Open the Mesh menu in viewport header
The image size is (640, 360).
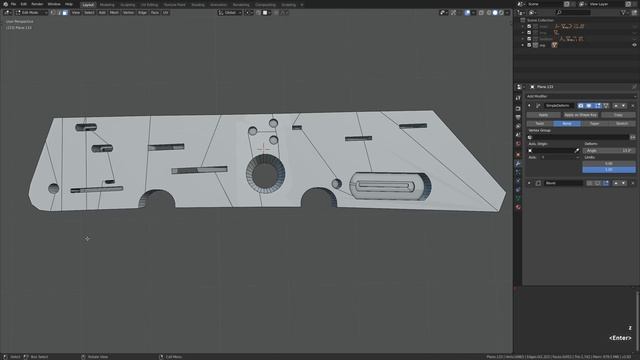point(114,13)
